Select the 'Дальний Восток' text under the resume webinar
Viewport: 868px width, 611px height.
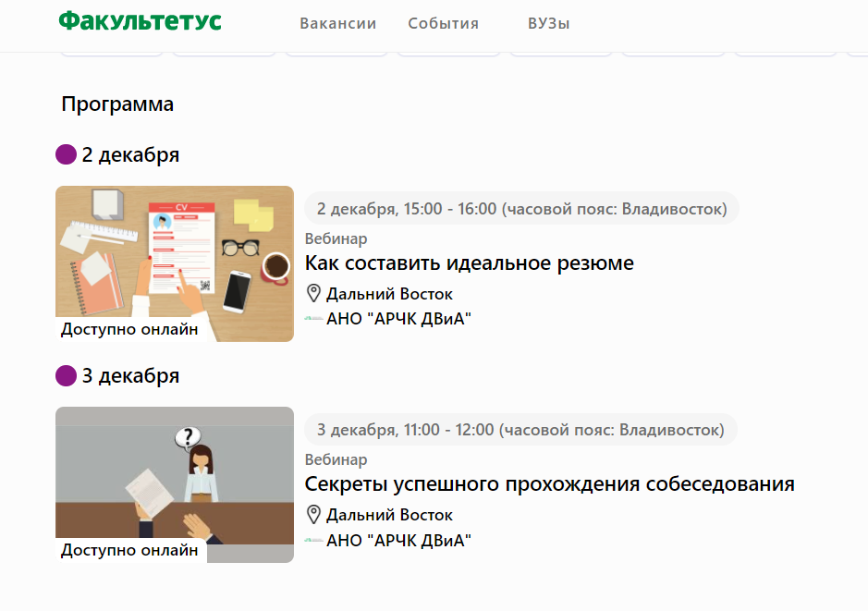point(389,294)
